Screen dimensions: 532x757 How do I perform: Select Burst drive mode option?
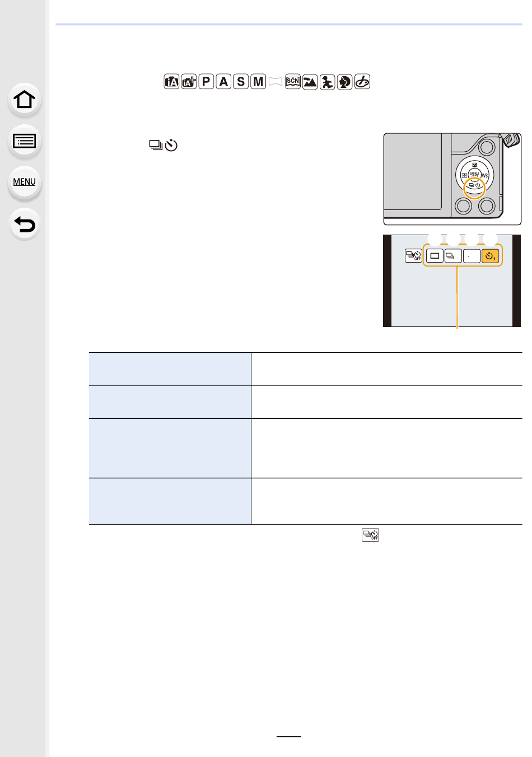453,256
